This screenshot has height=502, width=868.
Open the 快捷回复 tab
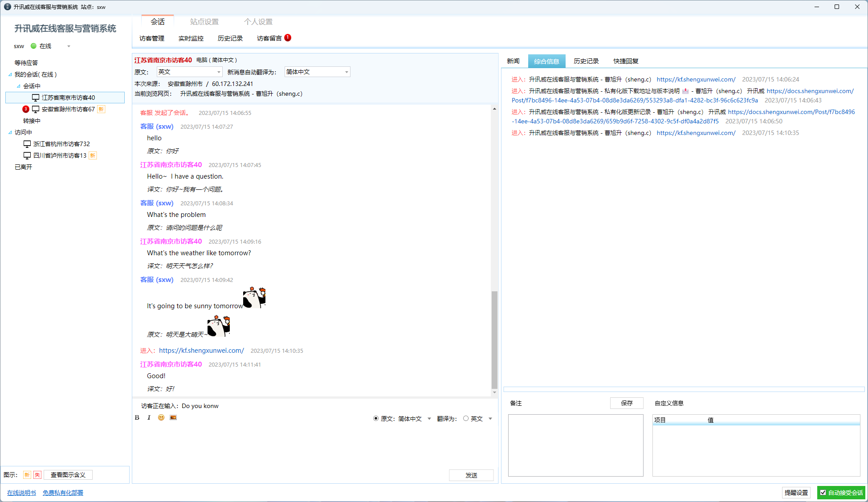point(626,61)
